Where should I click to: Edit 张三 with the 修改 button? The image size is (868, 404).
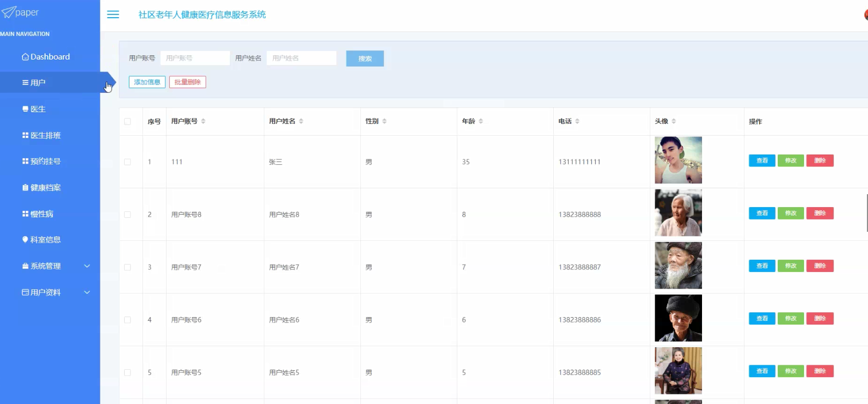[791, 160]
